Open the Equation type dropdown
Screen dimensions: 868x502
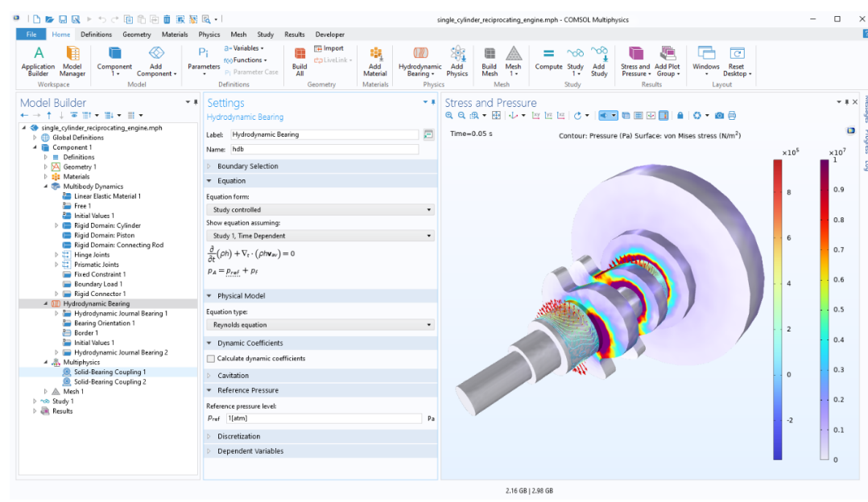(x=320, y=325)
